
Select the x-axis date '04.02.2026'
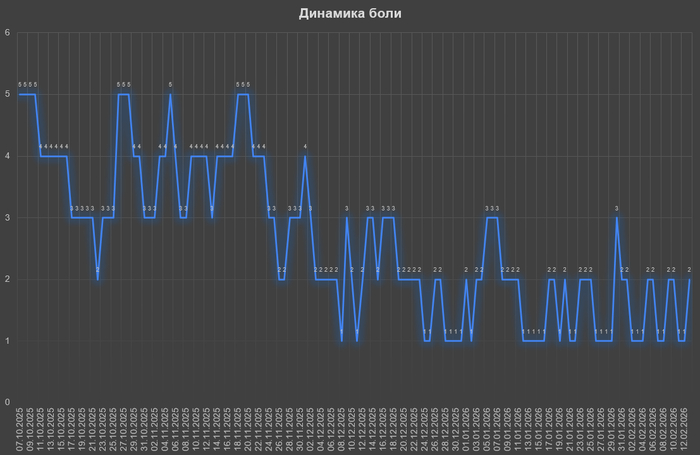[x=642, y=430]
